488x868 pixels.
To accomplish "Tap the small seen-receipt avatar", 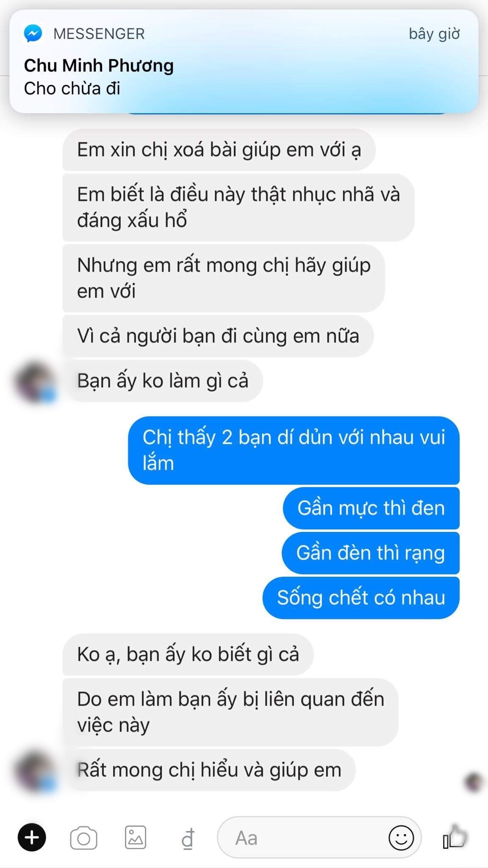I will click(474, 782).
